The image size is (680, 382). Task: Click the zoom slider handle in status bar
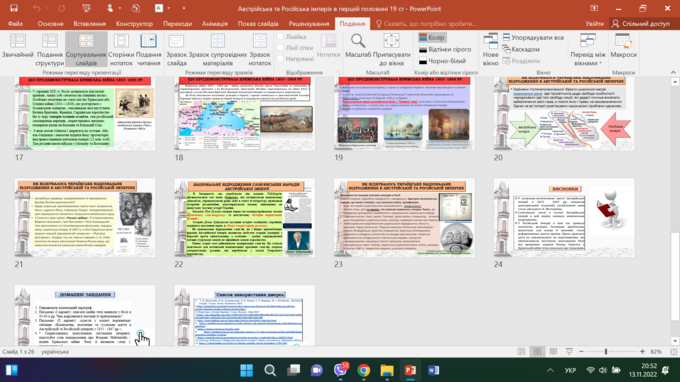pyautogui.click(x=606, y=352)
